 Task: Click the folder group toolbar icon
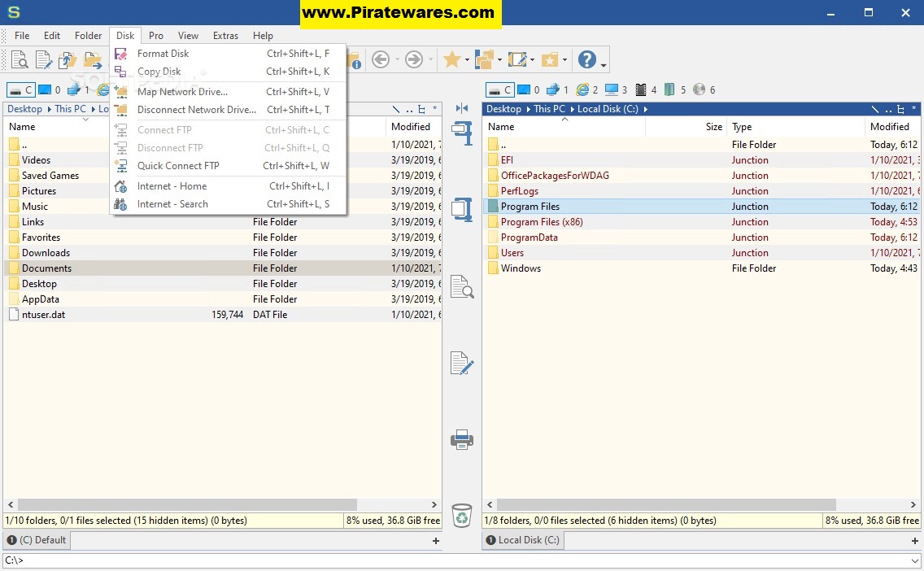tap(485, 59)
